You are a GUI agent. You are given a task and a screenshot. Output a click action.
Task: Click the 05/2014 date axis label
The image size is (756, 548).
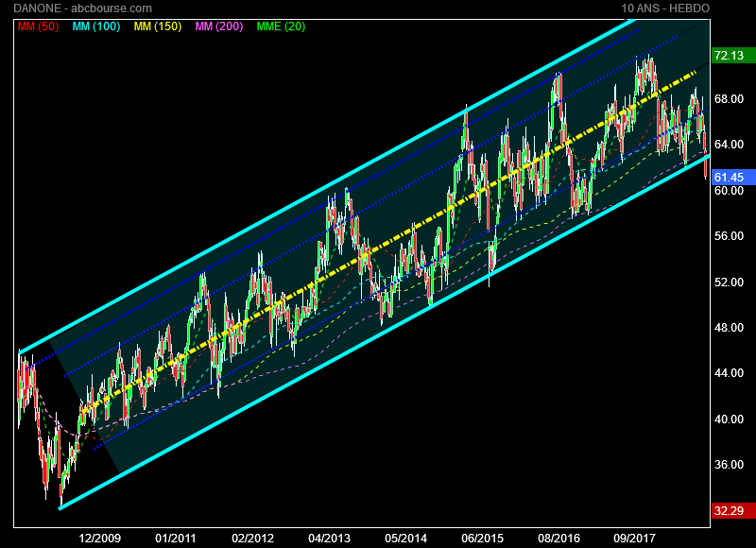(405, 539)
